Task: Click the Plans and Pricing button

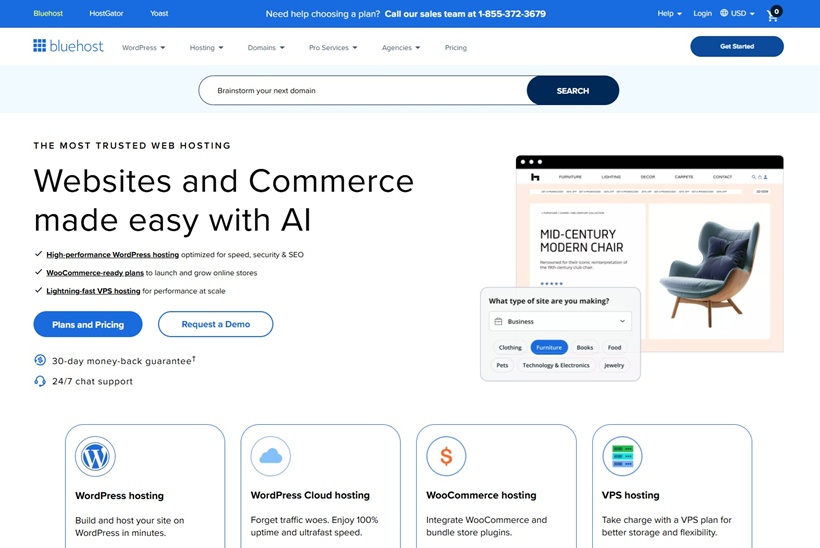Action: coord(88,324)
